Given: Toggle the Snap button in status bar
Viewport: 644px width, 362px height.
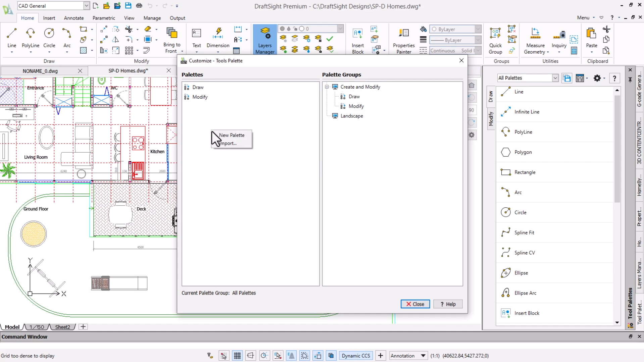Looking at the screenshot, I should 224,356.
